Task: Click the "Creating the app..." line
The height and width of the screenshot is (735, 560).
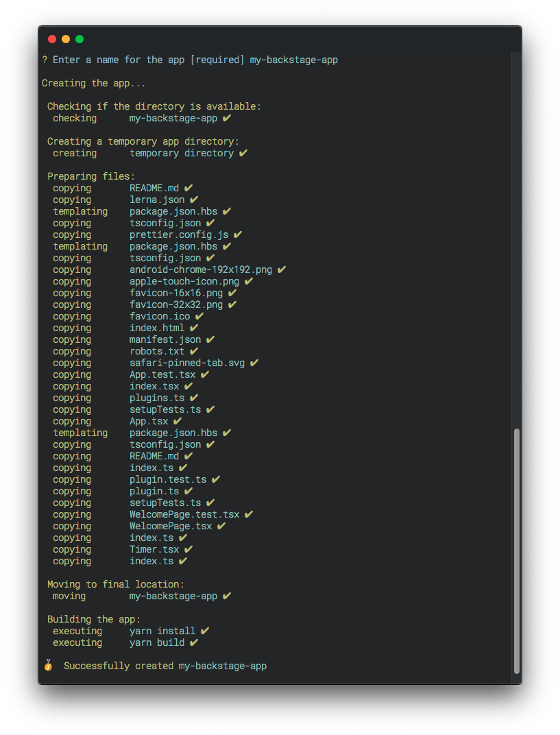Action: 94,83
